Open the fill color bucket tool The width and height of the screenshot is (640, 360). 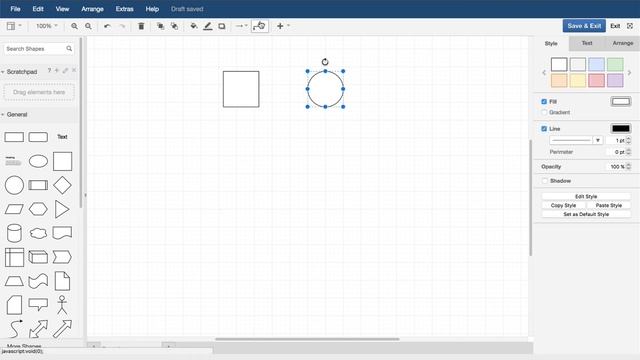click(194, 26)
